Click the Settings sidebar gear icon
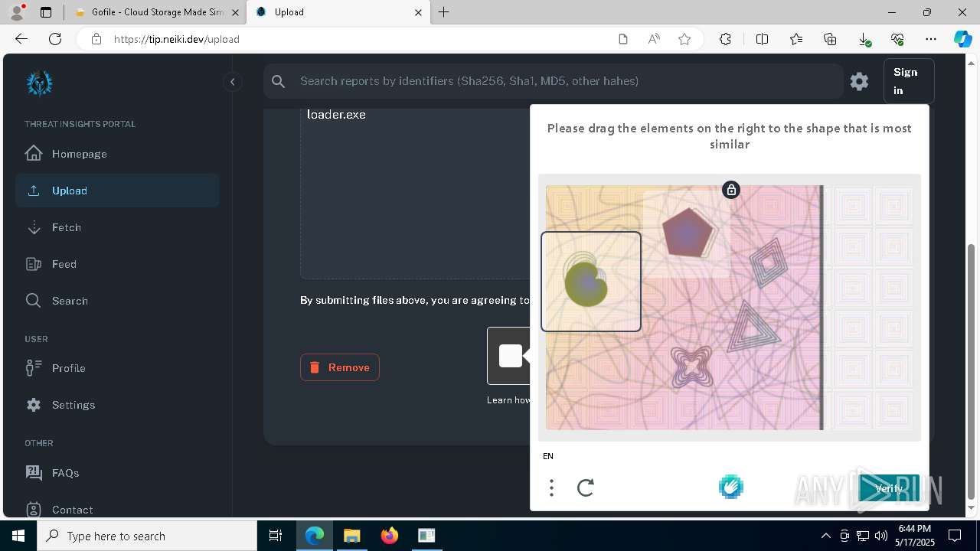This screenshot has width=980, height=551. point(34,405)
